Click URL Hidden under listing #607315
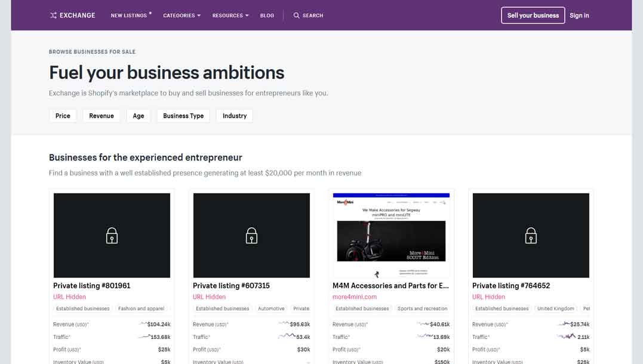Image resolution: width=643 pixels, height=364 pixels. click(x=209, y=297)
